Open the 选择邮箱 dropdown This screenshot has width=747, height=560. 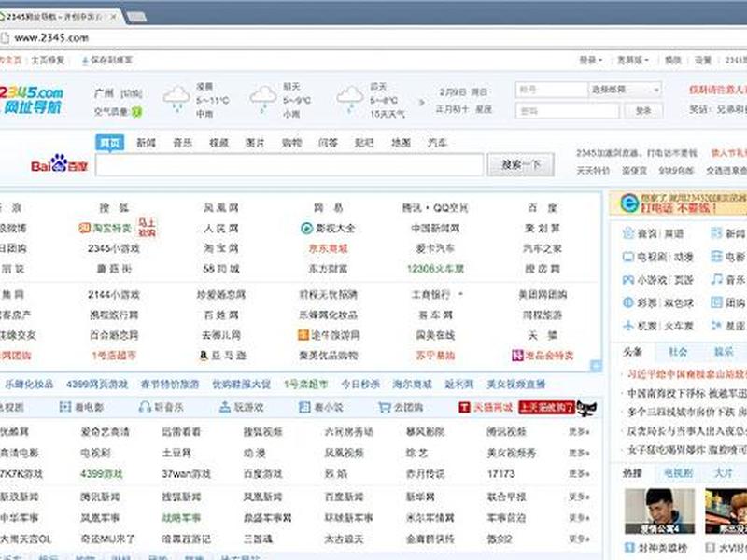point(625,90)
